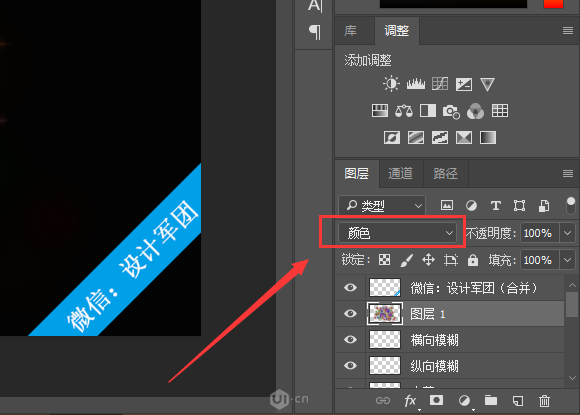Add a Selective Color adjustment
The height and width of the screenshot is (415, 580).
[x=464, y=138]
